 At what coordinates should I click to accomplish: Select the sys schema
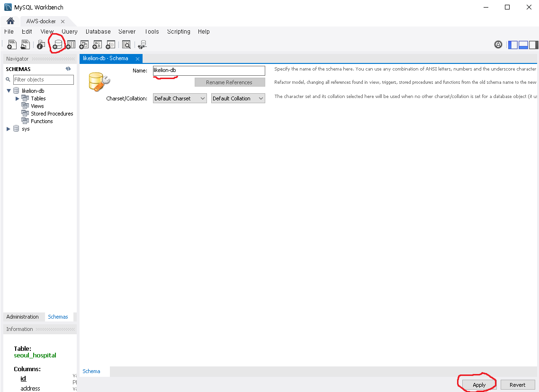[26, 129]
